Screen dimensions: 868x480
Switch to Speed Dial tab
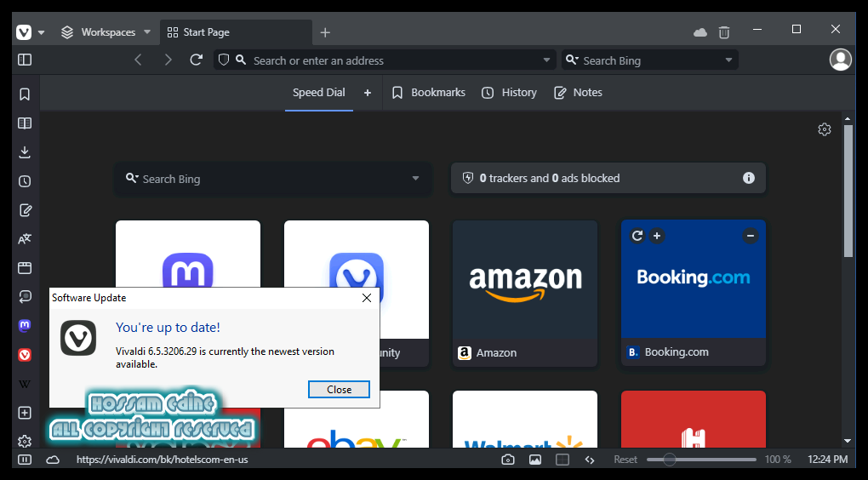pyautogui.click(x=319, y=93)
